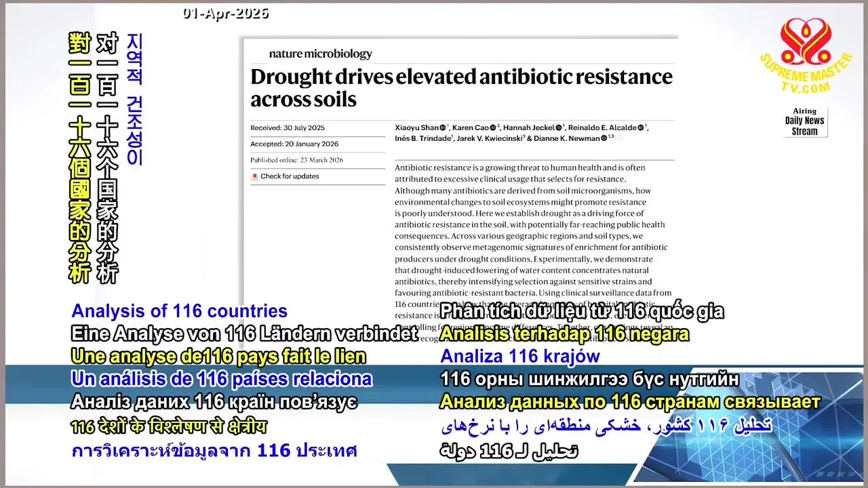This screenshot has height=488, width=868.
Task: Click the Check for updates button
Action: click(285, 176)
